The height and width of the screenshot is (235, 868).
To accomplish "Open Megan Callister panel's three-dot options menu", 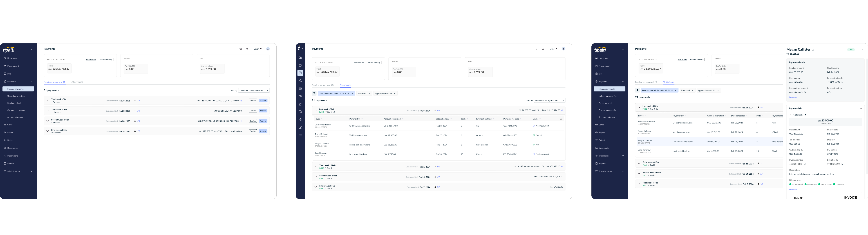I will (x=858, y=50).
